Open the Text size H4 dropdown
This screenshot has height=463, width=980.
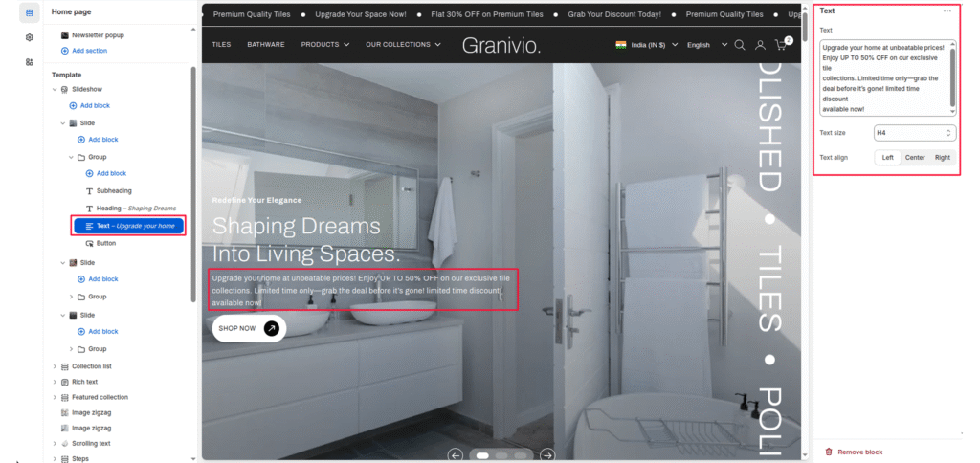[x=914, y=133]
